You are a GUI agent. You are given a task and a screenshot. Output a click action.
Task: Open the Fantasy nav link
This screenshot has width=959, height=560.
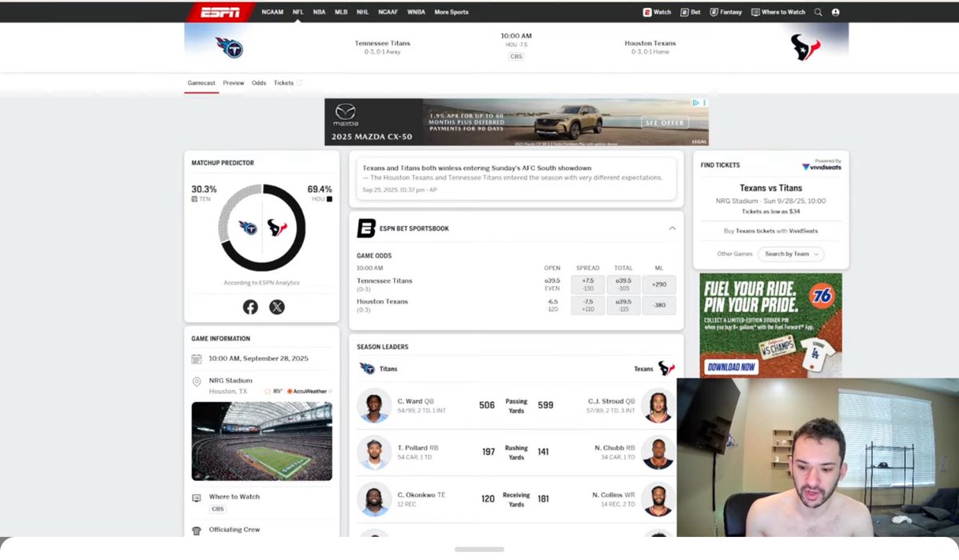click(x=726, y=12)
